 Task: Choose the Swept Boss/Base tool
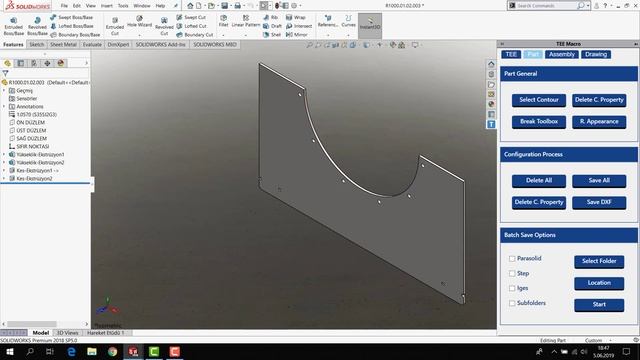71,18
